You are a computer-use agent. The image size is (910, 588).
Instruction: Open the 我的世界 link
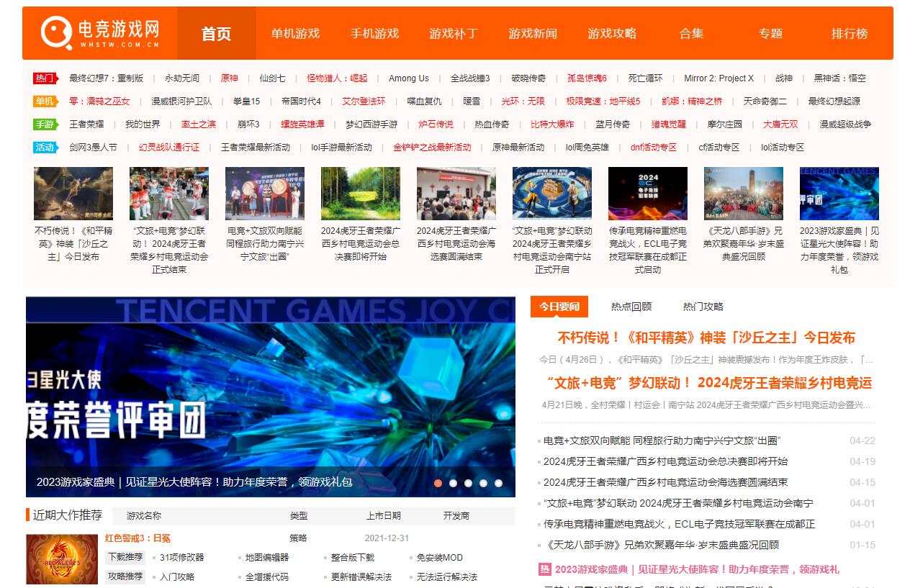(143, 124)
